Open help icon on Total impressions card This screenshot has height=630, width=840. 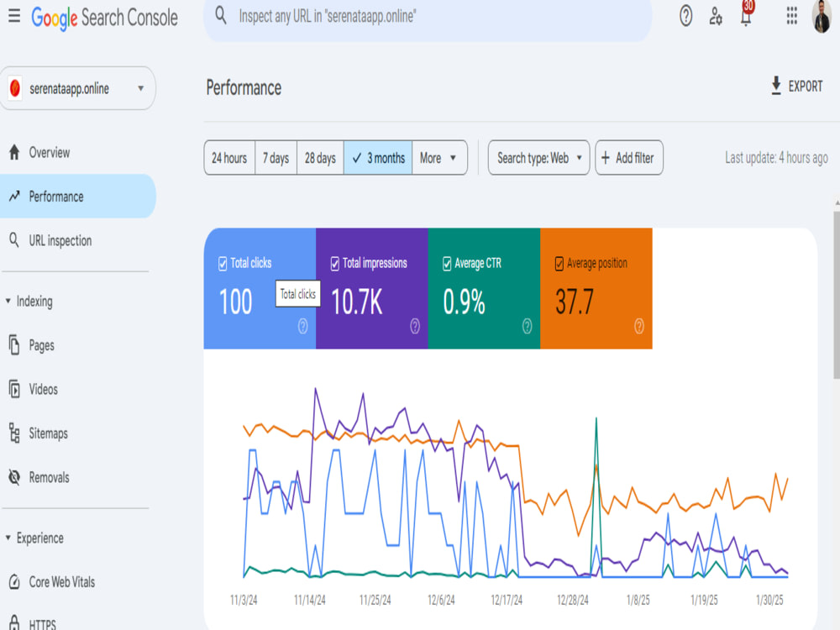click(x=415, y=326)
